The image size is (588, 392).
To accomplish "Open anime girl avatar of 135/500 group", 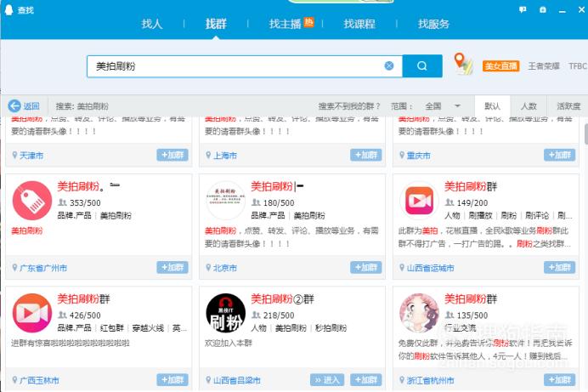I will coord(419,313).
